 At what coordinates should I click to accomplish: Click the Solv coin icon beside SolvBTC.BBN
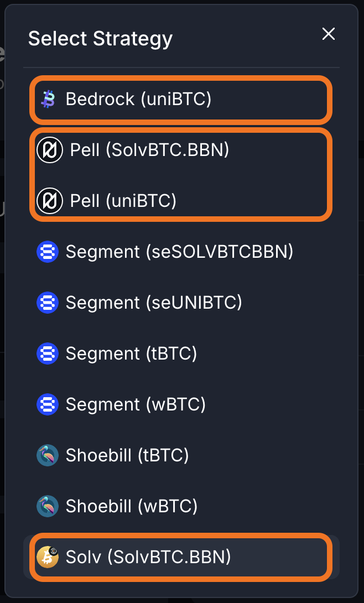(x=48, y=558)
